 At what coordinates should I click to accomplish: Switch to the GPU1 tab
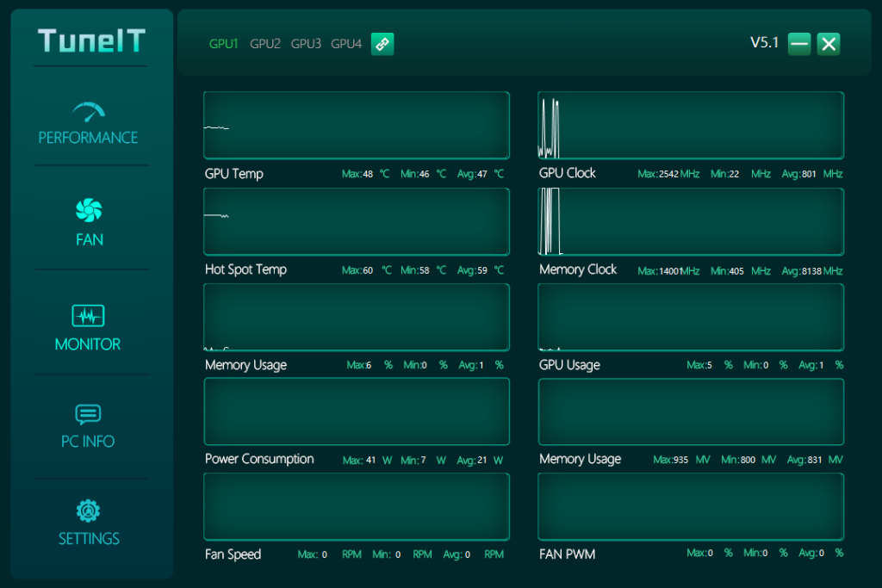click(224, 44)
